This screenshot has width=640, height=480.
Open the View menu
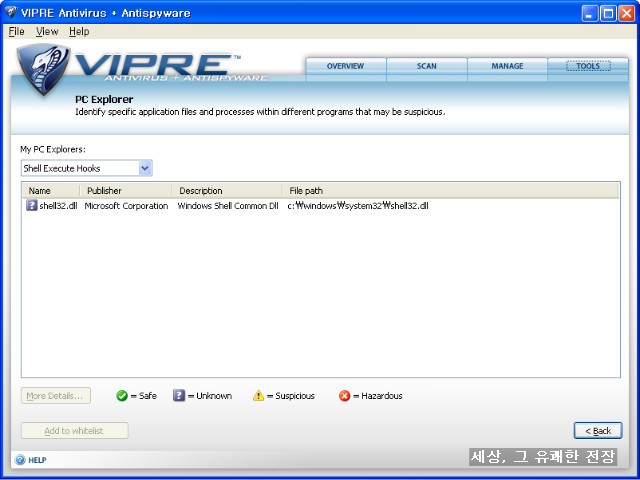pos(47,31)
